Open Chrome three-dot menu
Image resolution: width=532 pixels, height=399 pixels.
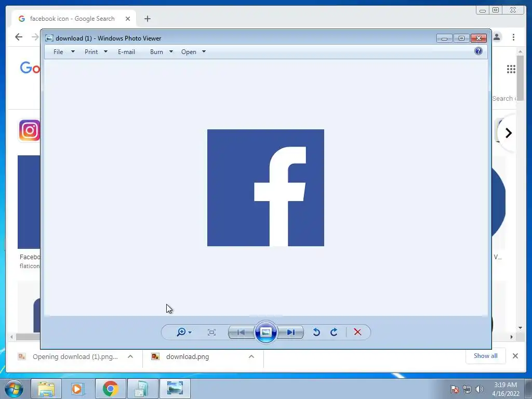513,37
